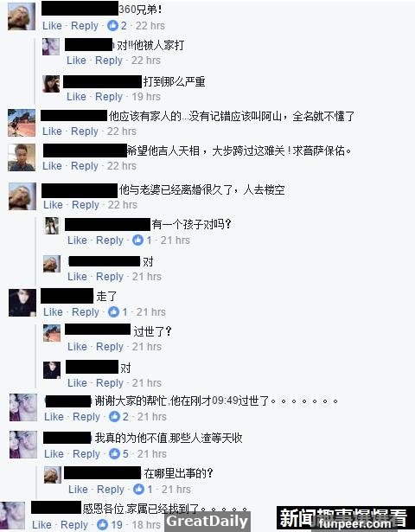
Task: Click the like-count thumb icon on the 360兄弟 comment
Action: 112,25
